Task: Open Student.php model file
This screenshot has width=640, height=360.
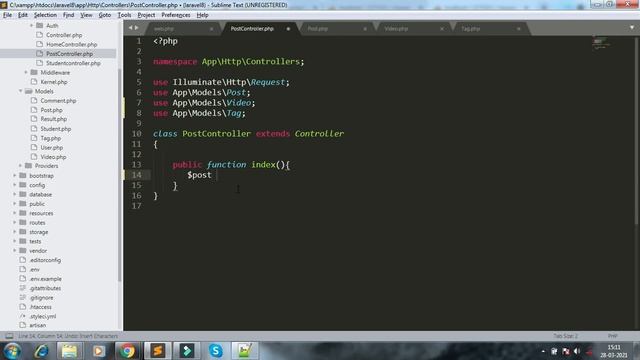Action: (56, 129)
